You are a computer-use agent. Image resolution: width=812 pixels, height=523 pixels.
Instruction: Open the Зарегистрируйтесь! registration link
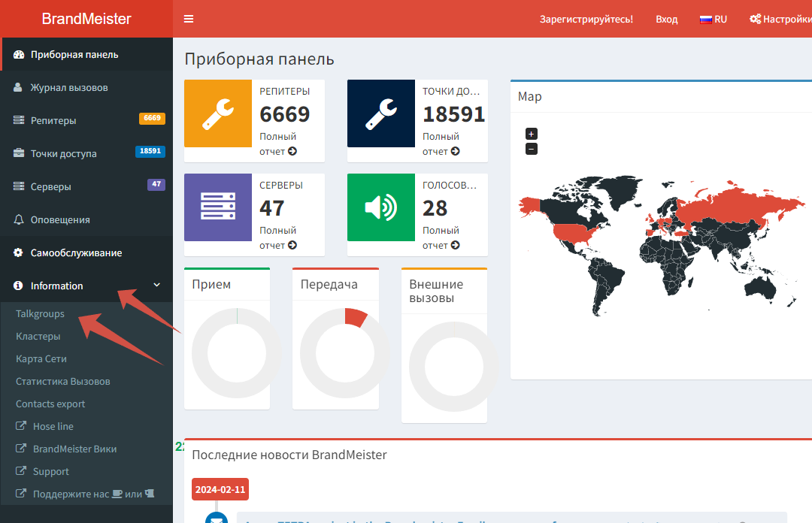pos(586,19)
